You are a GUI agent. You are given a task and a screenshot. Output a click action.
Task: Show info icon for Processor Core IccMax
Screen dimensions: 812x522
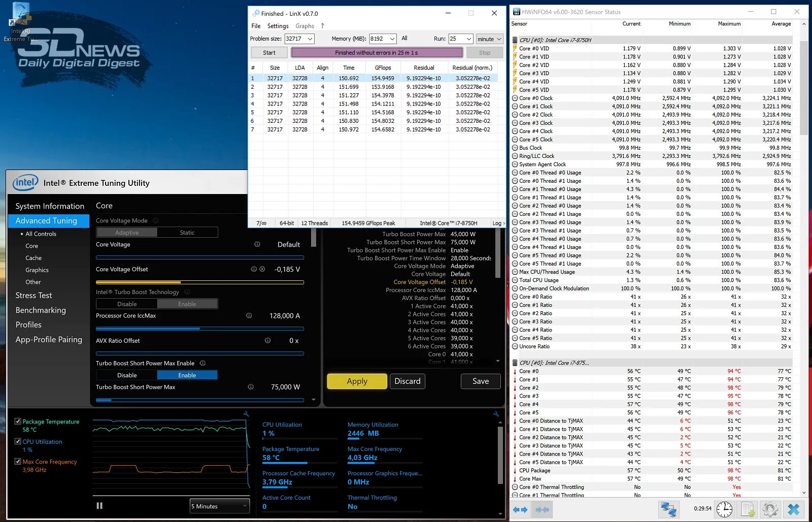pos(249,315)
